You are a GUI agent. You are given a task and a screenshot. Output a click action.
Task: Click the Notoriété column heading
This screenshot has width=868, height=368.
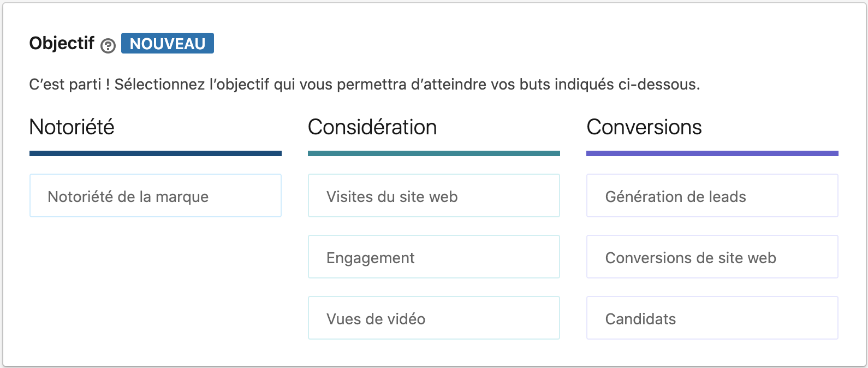(x=72, y=127)
